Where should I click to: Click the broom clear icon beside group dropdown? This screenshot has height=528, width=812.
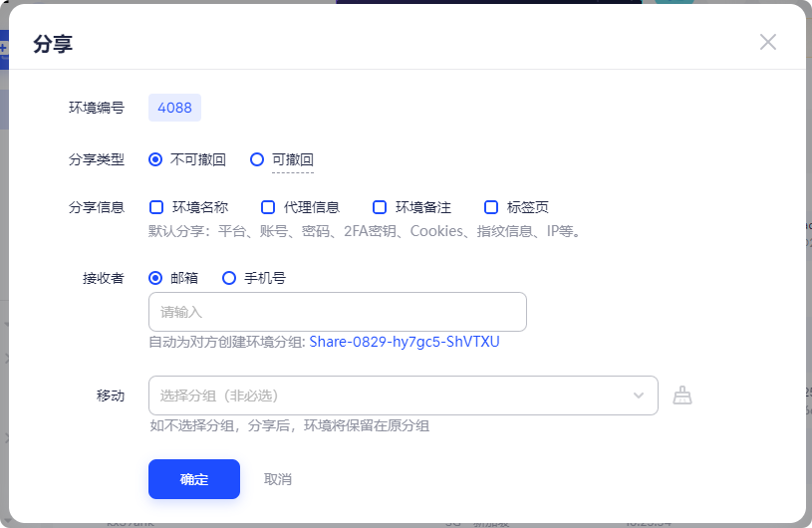(682, 396)
